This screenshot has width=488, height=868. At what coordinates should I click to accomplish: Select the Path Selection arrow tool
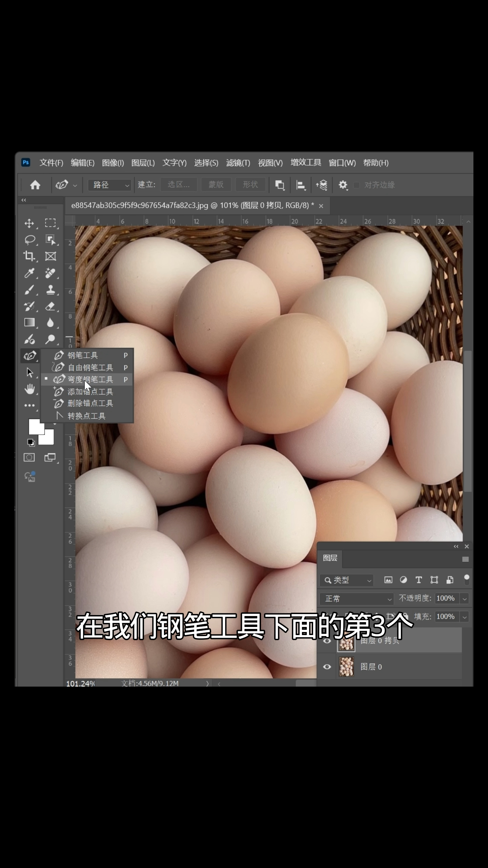pyautogui.click(x=30, y=373)
